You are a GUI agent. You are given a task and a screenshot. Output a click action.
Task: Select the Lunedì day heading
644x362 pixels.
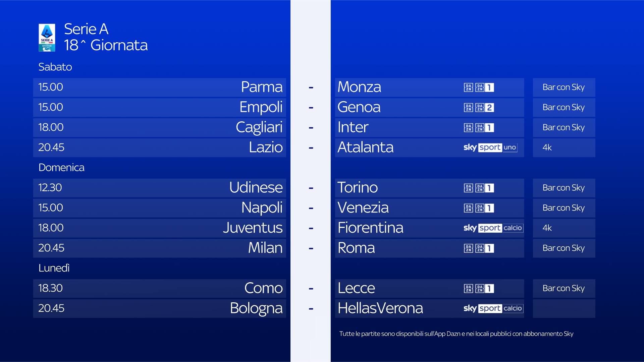click(54, 268)
